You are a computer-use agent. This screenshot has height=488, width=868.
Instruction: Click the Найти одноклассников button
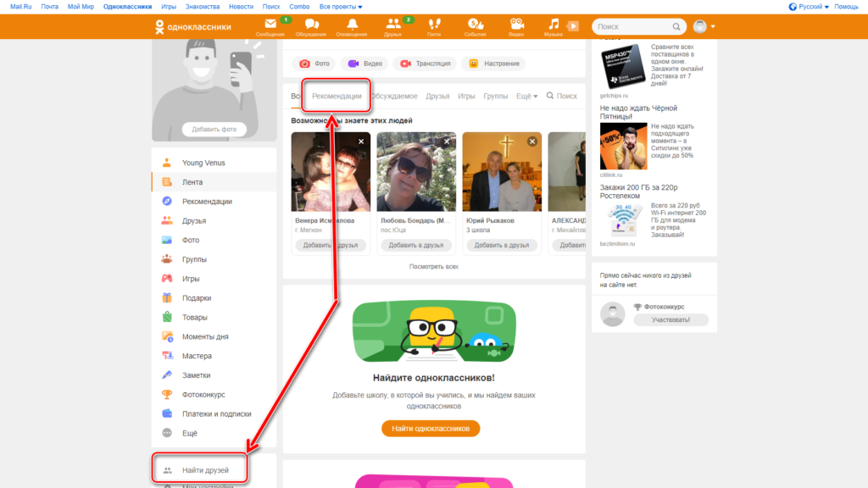[431, 429]
